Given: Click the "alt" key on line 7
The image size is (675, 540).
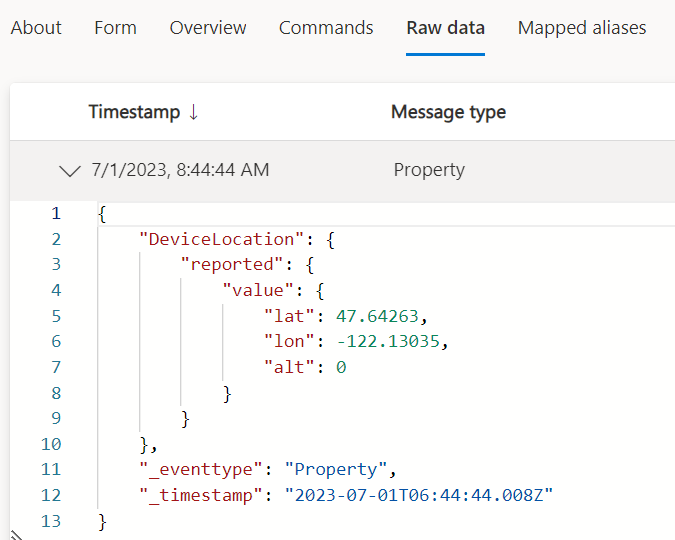Looking at the screenshot, I should 289,367.
